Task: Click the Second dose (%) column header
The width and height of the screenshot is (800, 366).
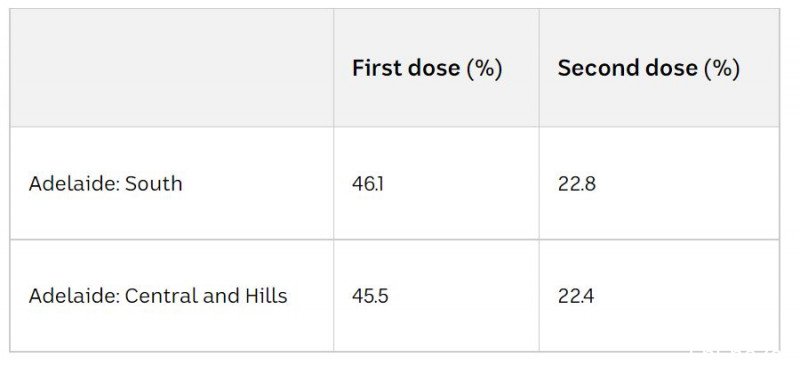Action: (648, 68)
